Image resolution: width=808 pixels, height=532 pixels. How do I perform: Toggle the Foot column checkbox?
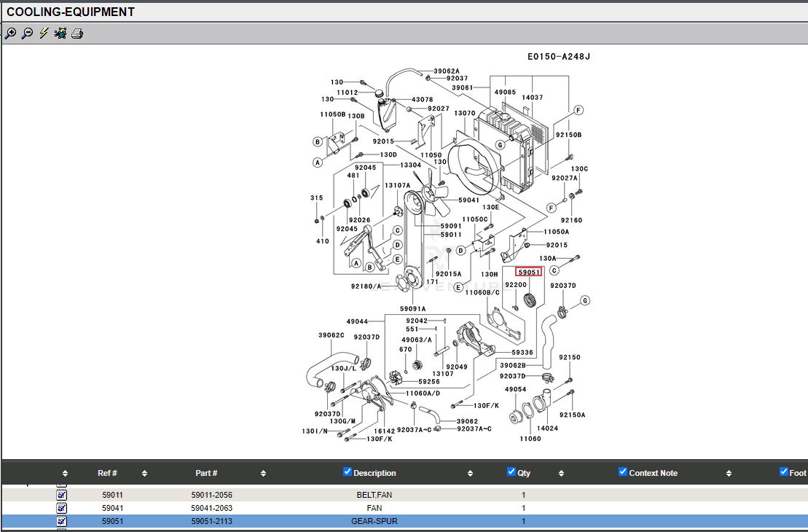[x=784, y=472]
